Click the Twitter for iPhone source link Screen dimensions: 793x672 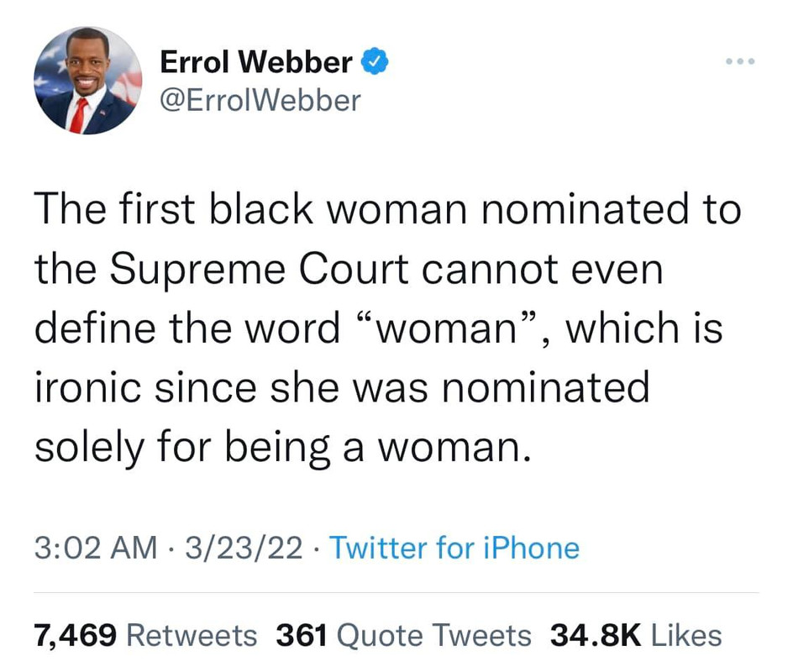454,549
